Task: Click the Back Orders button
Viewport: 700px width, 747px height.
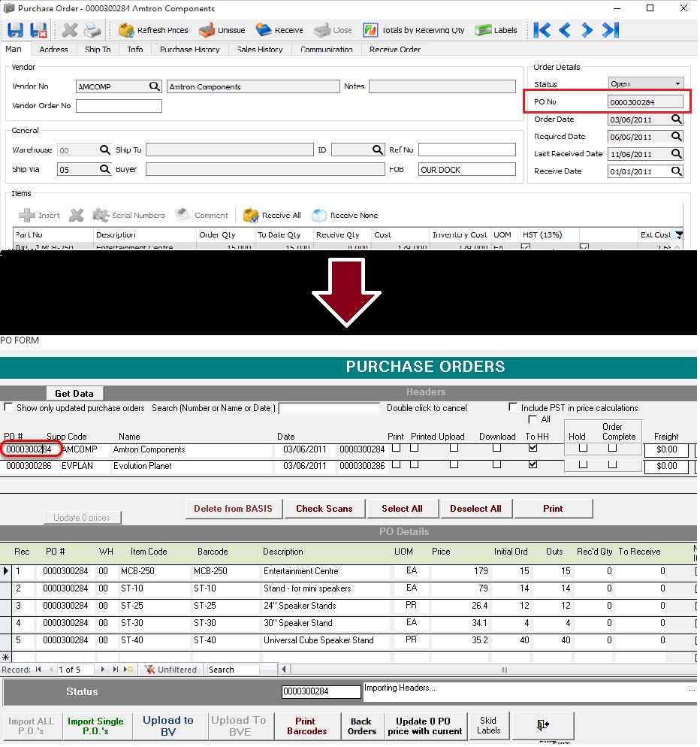Action: point(361,726)
